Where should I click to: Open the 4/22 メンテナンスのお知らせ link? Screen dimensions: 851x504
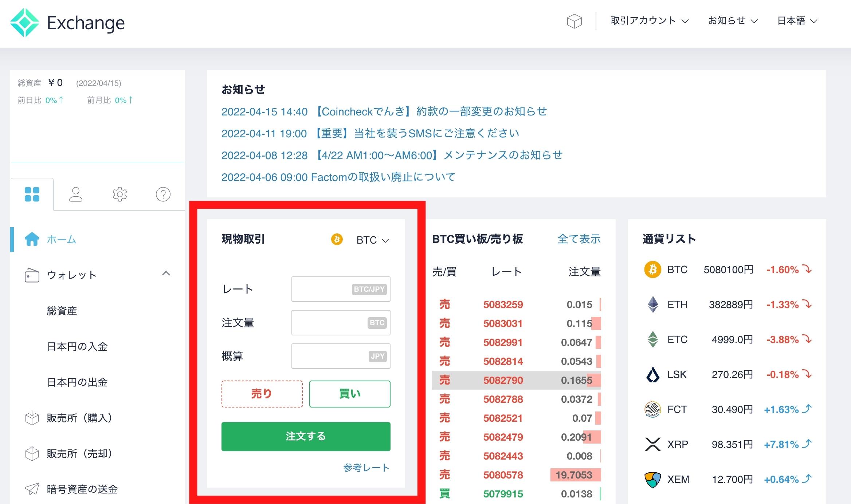tap(392, 155)
